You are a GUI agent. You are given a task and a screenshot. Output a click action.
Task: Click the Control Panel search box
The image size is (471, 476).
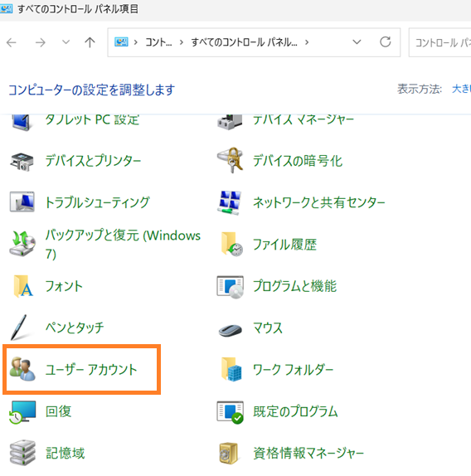[x=439, y=42]
